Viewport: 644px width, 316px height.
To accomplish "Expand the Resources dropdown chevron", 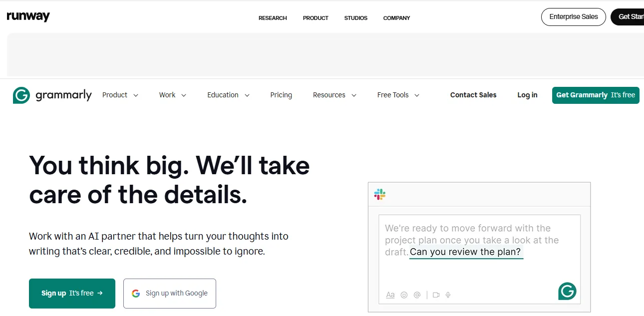I will point(354,95).
